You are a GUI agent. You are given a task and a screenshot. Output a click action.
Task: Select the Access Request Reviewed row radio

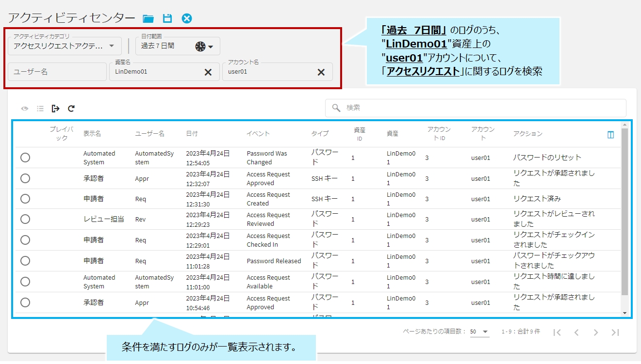[x=25, y=219]
